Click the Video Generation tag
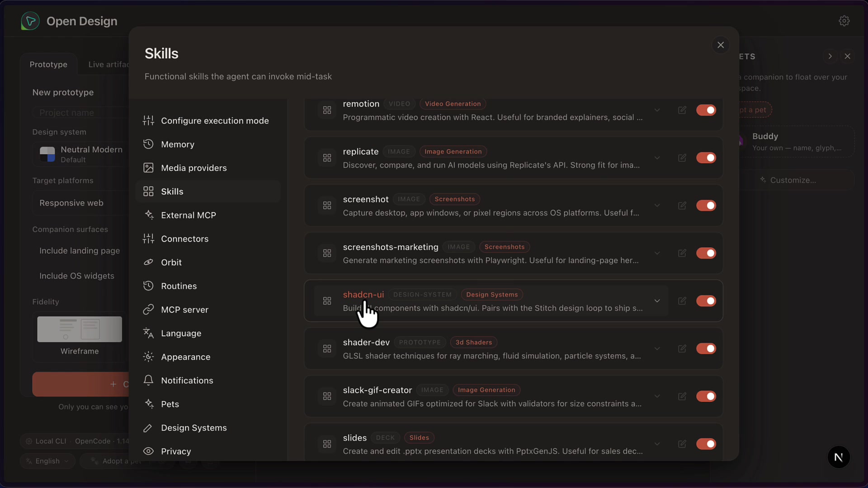This screenshot has height=488, width=868. click(x=453, y=104)
